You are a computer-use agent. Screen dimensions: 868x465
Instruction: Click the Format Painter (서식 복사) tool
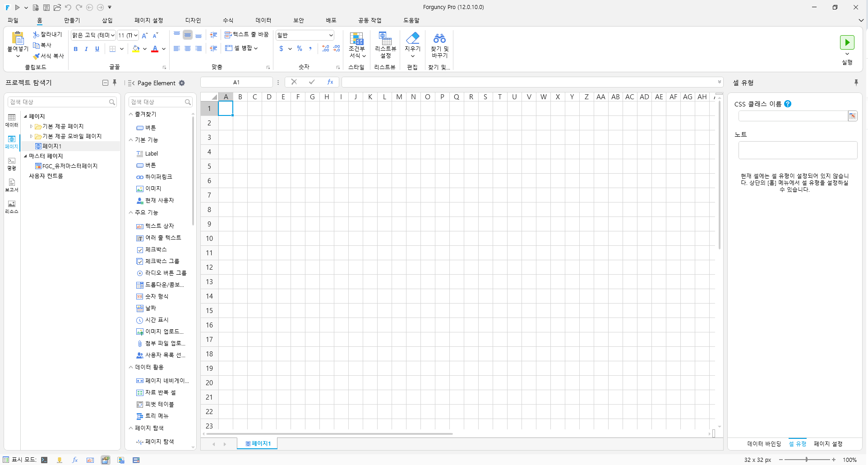click(x=48, y=56)
